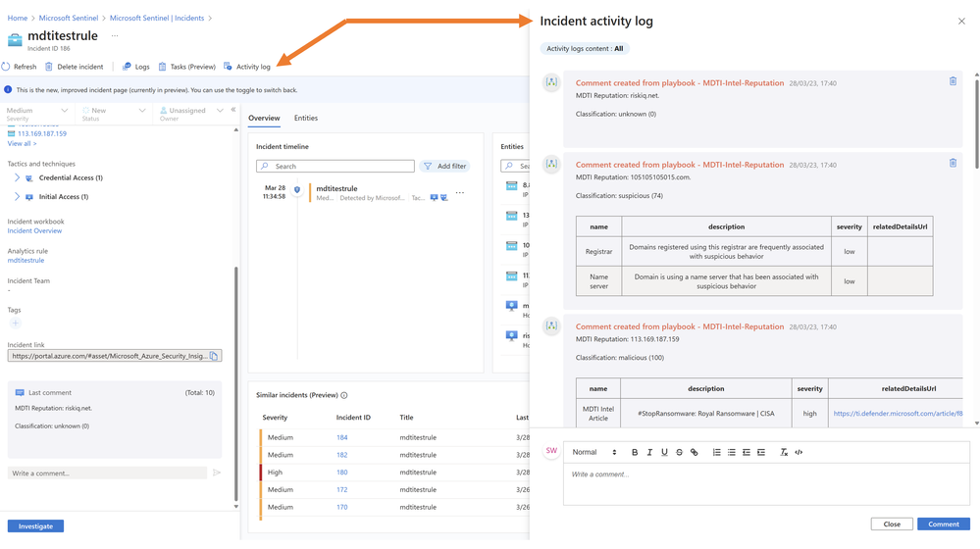980x549 pixels.
Task: Click the shield marker on incident timeline
Action: tap(297, 189)
